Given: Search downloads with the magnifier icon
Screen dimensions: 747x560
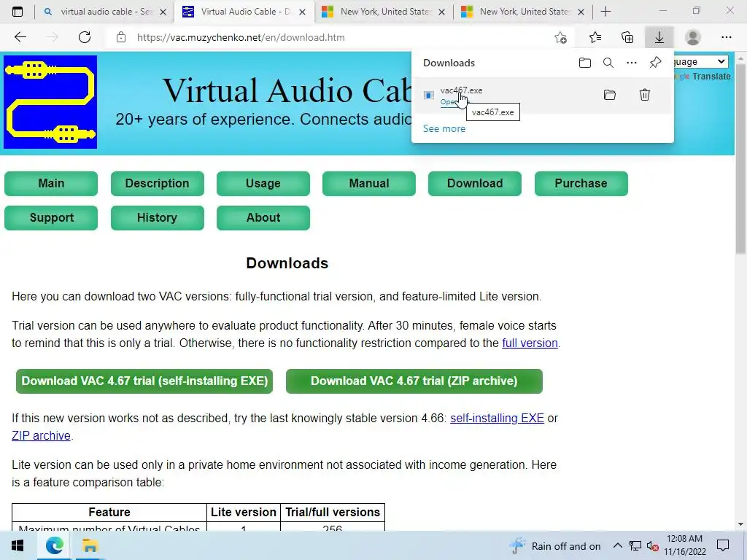Looking at the screenshot, I should pyautogui.click(x=608, y=63).
